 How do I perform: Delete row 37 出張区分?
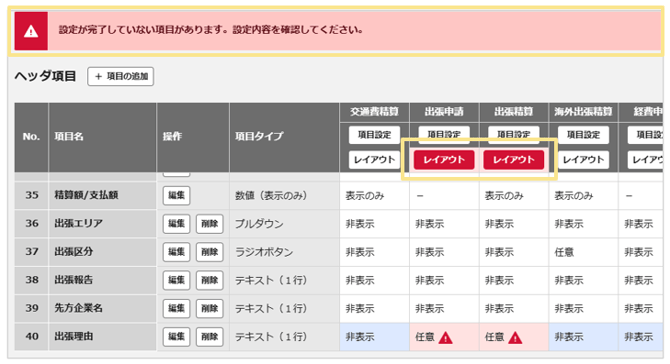click(x=209, y=252)
